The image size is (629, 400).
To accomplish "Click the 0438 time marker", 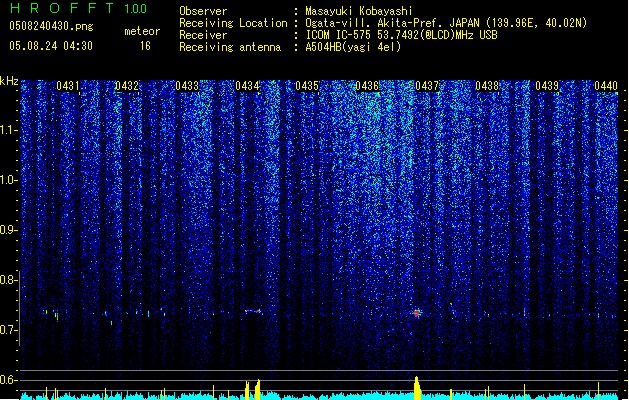I will 487,86.
